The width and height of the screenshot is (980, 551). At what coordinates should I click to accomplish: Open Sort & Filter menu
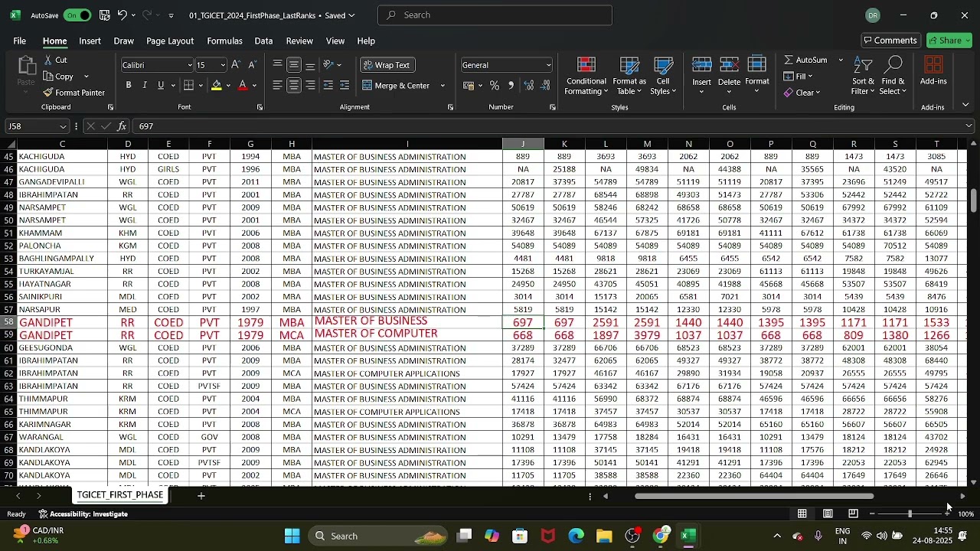pyautogui.click(x=863, y=77)
